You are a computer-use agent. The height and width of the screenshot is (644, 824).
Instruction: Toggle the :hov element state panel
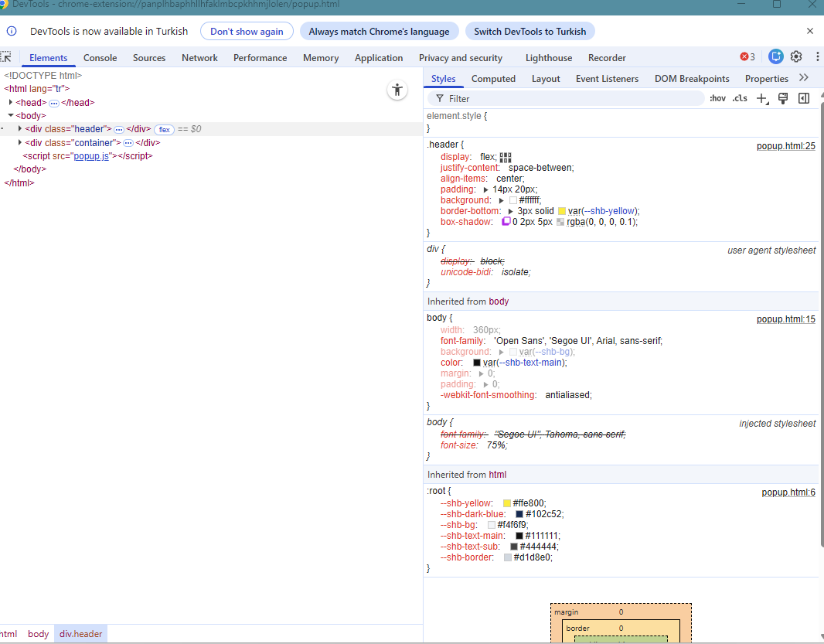point(717,98)
